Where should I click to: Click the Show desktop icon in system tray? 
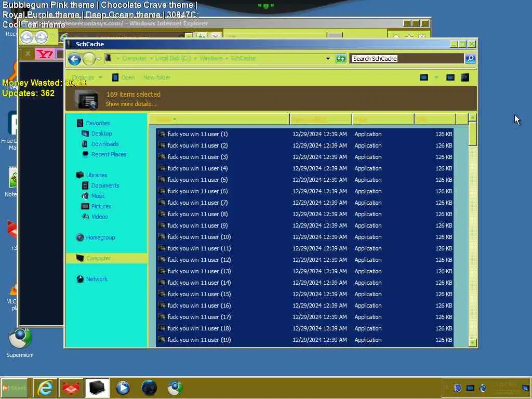coord(526,388)
